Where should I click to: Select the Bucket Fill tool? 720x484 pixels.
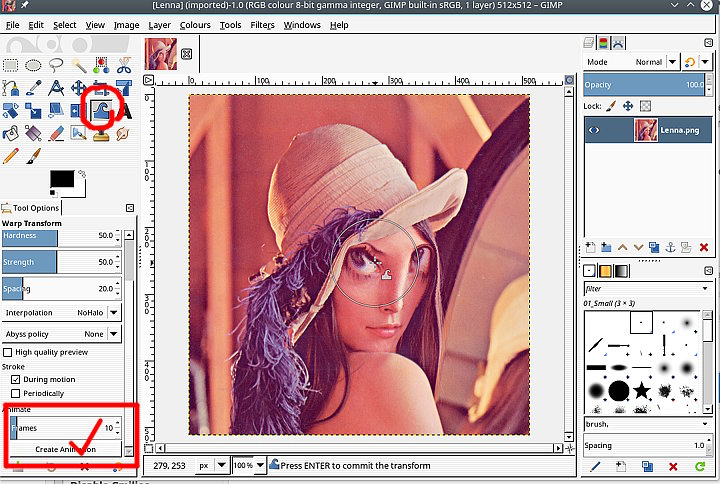11,133
